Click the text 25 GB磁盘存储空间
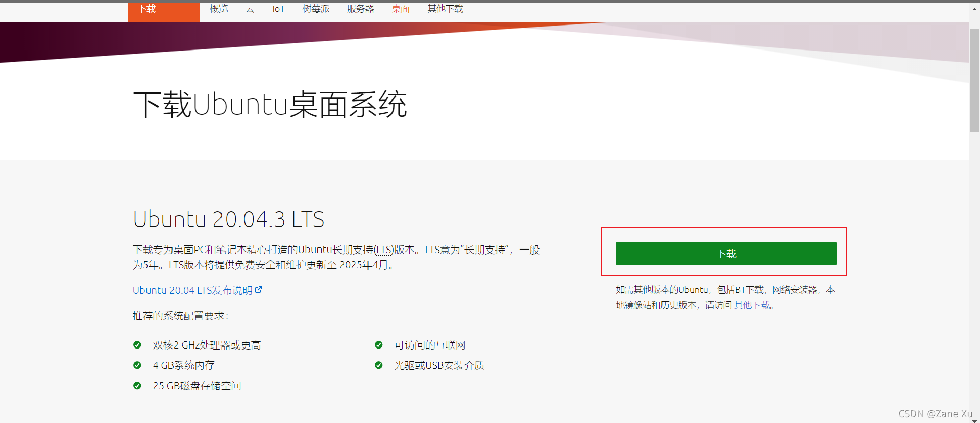Viewport: 980px width, 423px height. click(197, 386)
